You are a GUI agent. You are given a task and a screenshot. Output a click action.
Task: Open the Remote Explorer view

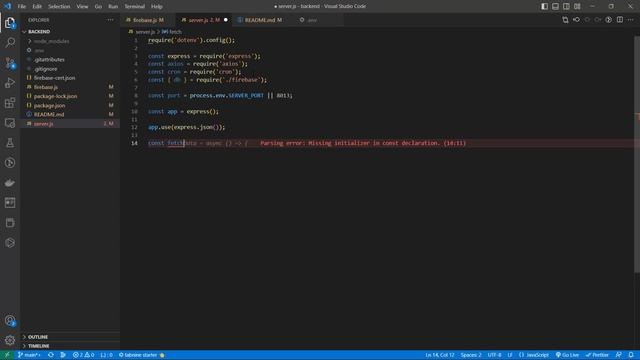click(x=10, y=122)
